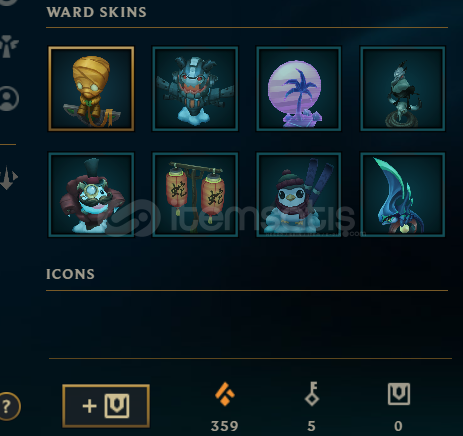Click the downward arrows sidebar icon

[x=9, y=178]
